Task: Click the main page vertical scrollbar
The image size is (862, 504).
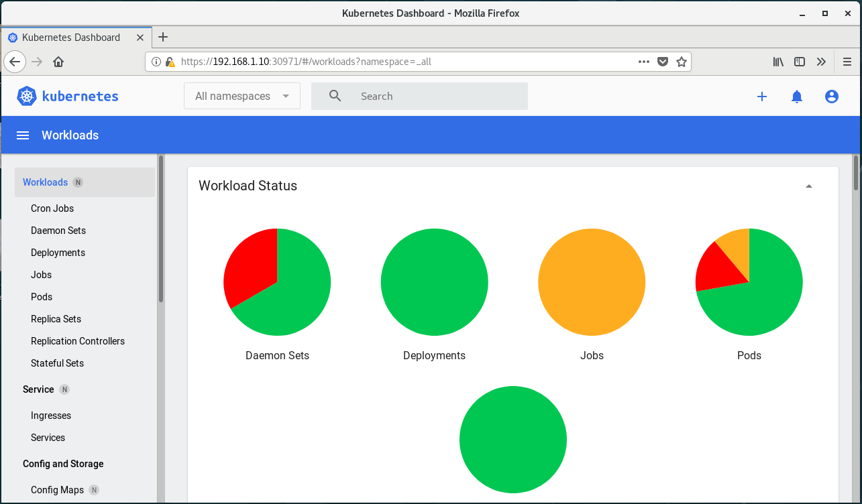Action: (855, 173)
